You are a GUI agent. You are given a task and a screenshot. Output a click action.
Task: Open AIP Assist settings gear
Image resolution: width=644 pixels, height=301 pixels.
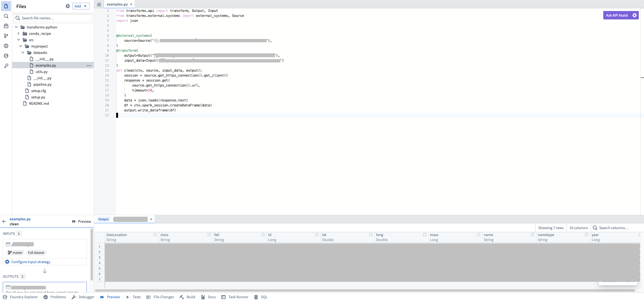pyautogui.click(x=635, y=15)
